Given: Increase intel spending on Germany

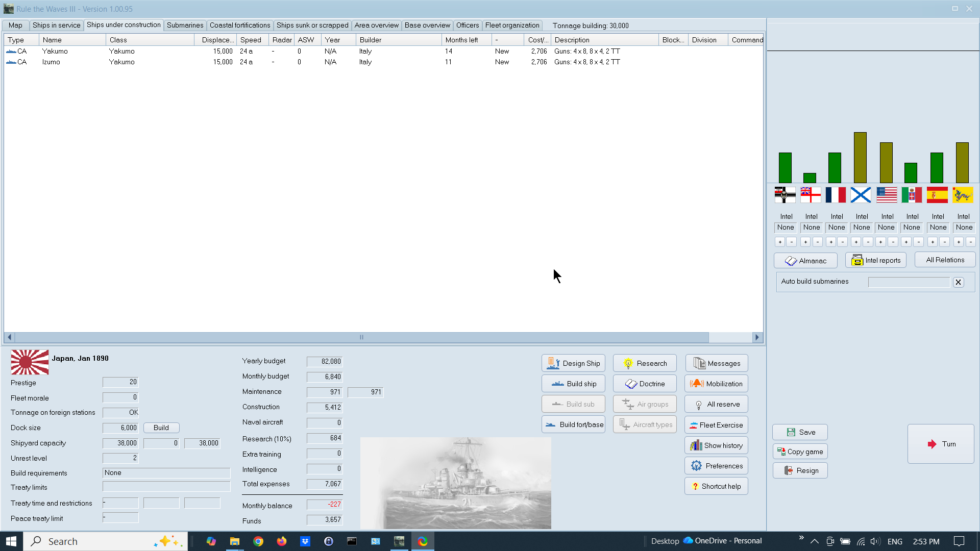Looking at the screenshot, I should click(x=780, y=242).
